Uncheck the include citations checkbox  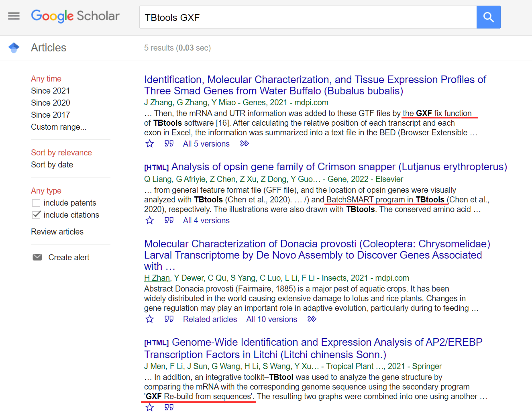[36, 215]
